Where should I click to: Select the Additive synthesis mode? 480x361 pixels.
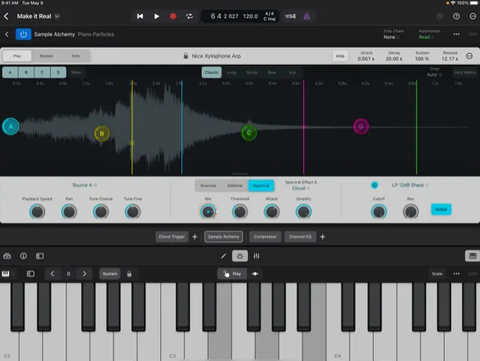235,186
